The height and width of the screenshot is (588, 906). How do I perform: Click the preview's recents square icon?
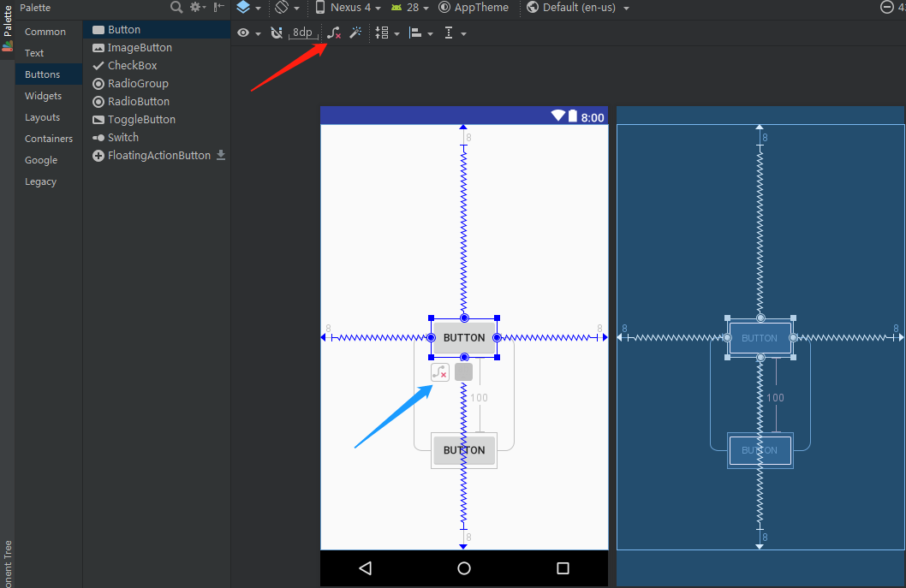pyautogui.click(x=563, y=568)
